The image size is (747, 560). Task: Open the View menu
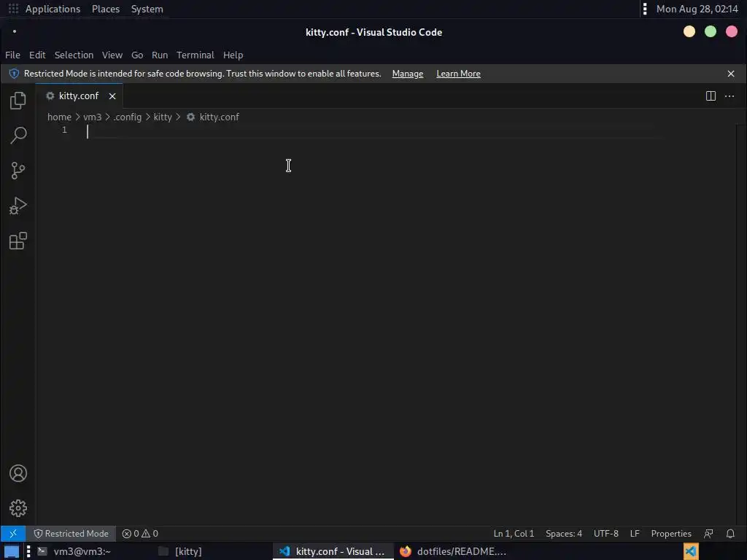[x=112, y=55]
